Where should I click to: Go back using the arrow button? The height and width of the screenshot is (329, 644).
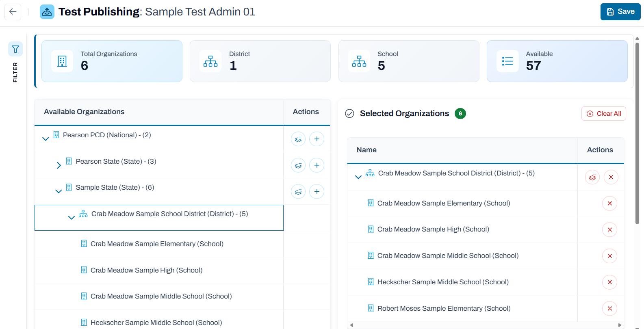[13, 12]
